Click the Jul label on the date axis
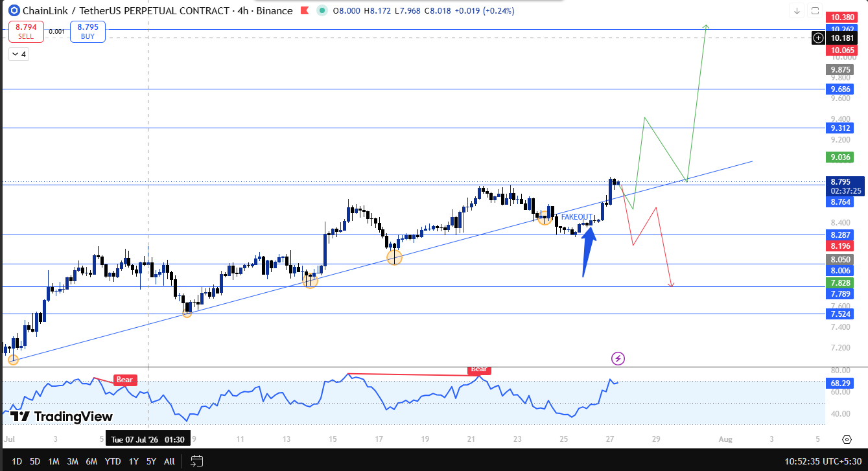 (x=9, y=439)
